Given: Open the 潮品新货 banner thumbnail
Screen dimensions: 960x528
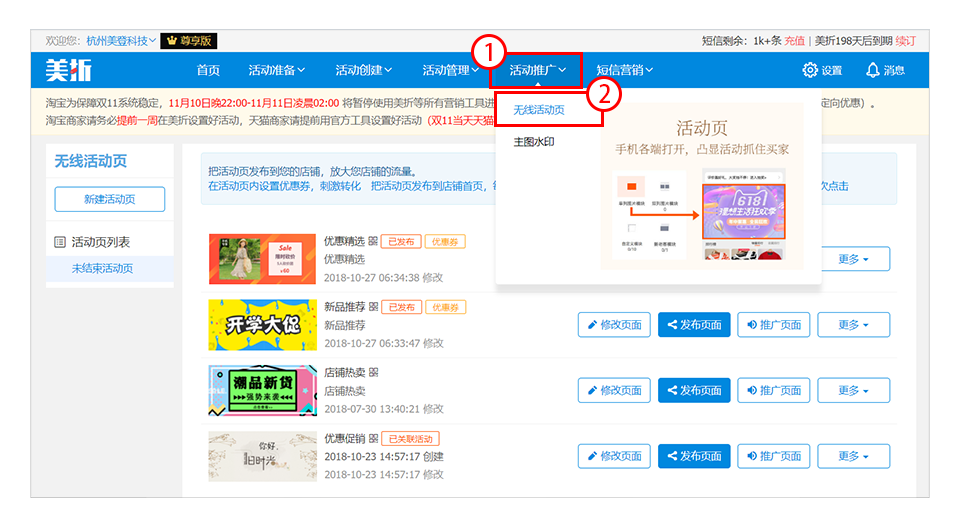Looking at the screenshot, I should [x=262, y=390].
